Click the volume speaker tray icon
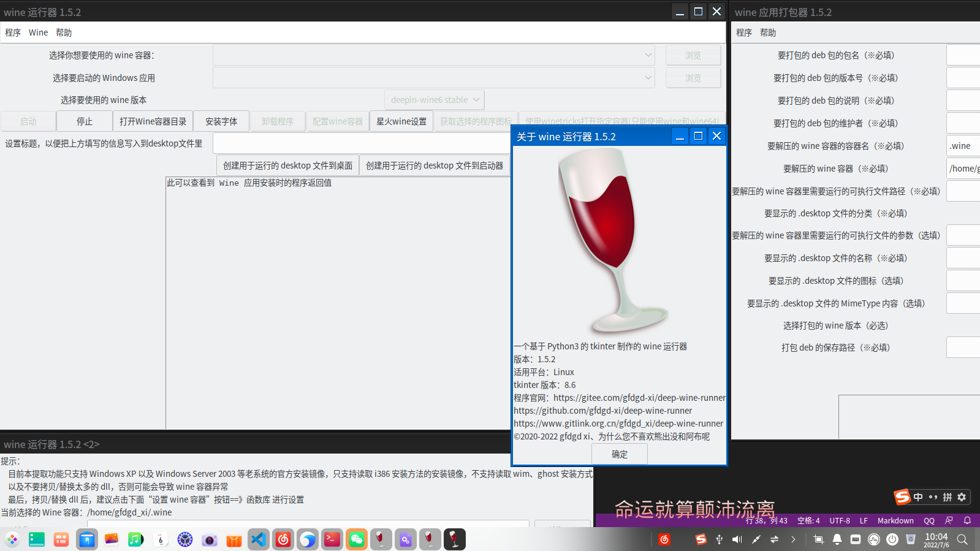This screenshot has width=980, height=551. point(737,539)
